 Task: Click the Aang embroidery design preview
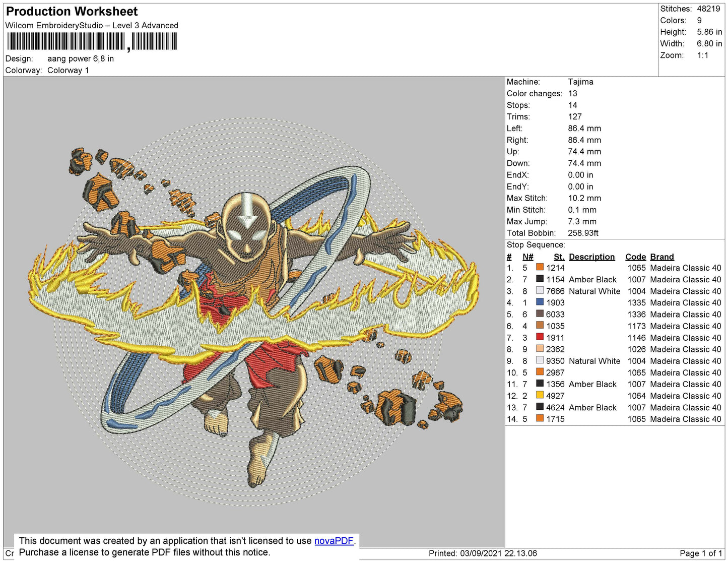253,312
